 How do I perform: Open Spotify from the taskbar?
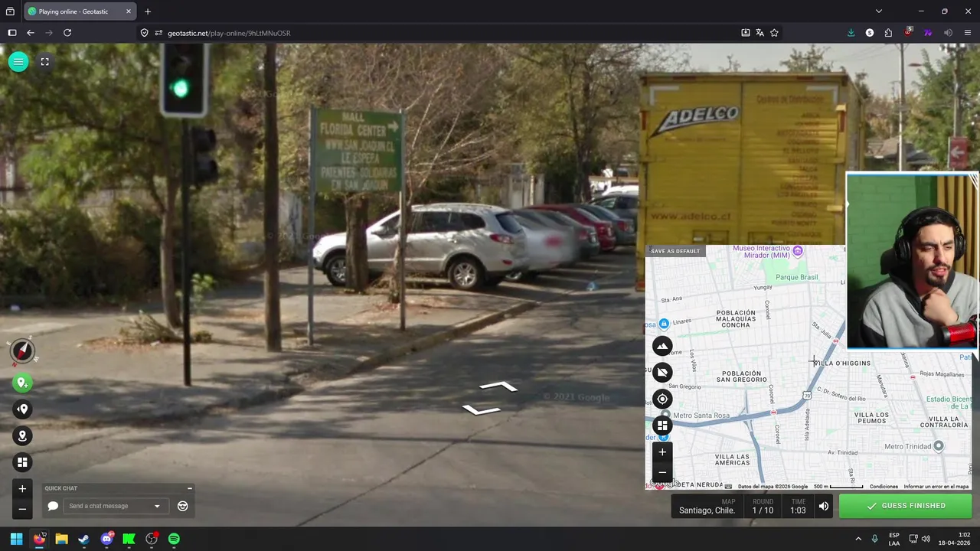coord(174,539)
